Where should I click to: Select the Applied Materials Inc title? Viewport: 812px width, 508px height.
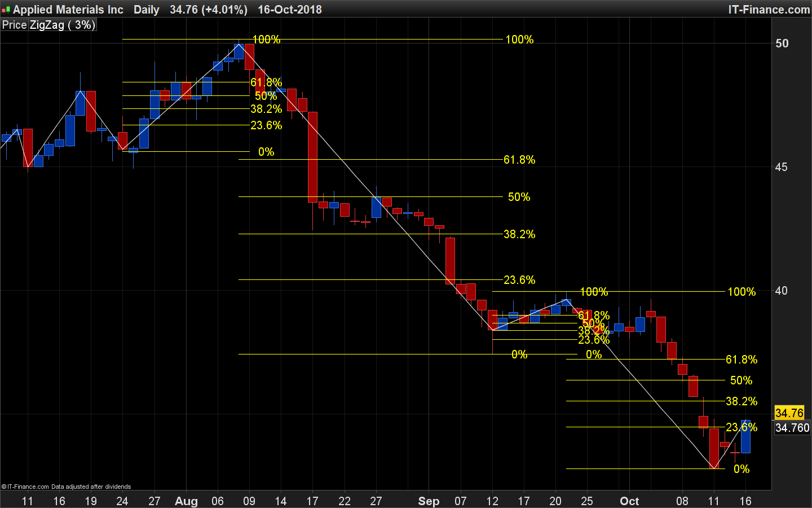pos(68,10)
